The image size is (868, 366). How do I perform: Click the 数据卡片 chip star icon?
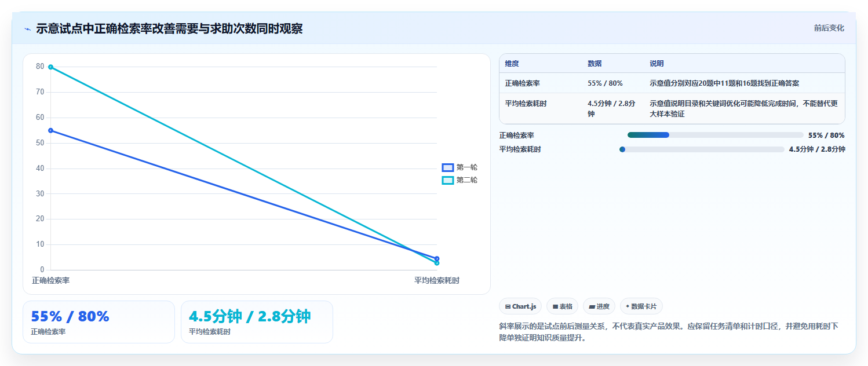628,306
